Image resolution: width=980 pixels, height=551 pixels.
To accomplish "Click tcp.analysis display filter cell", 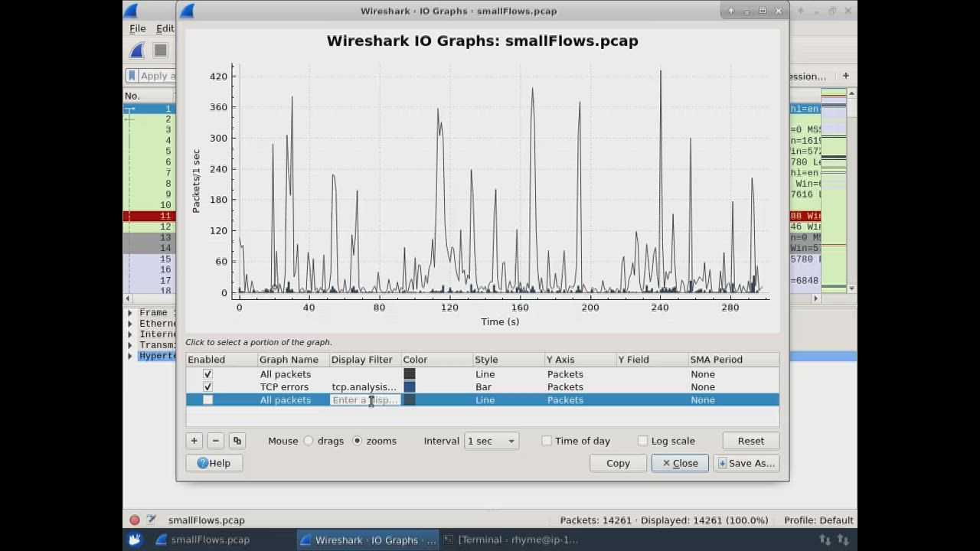I will pyautogui.click(x=364, y=387).
